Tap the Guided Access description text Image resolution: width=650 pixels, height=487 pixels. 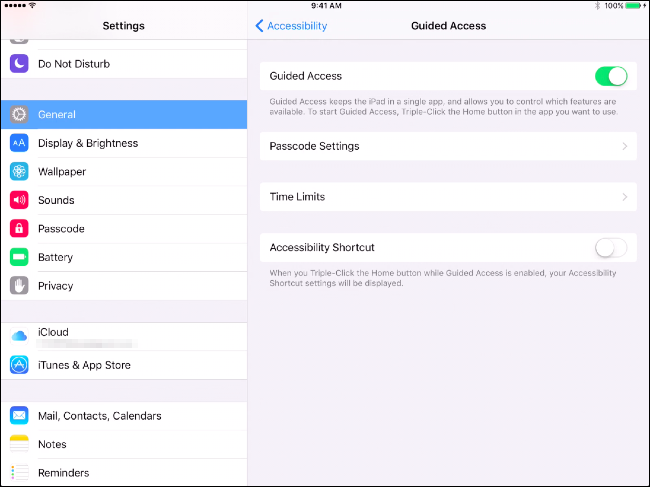tap(443, 107)
